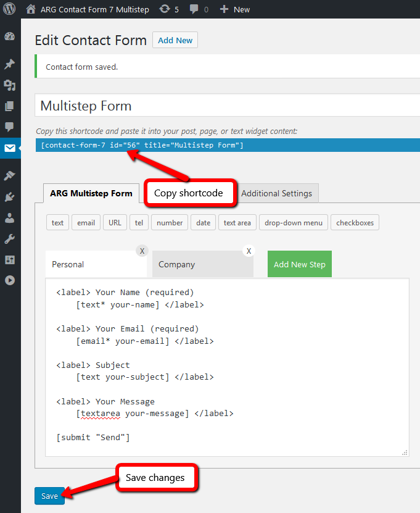Open Plugins plug icon in sidebar
The image size is (420, 513).
click(x=10, y=197)
